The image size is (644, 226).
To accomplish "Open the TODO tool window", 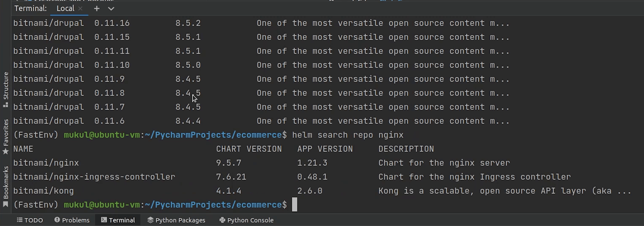I will (x=30, y=220).
